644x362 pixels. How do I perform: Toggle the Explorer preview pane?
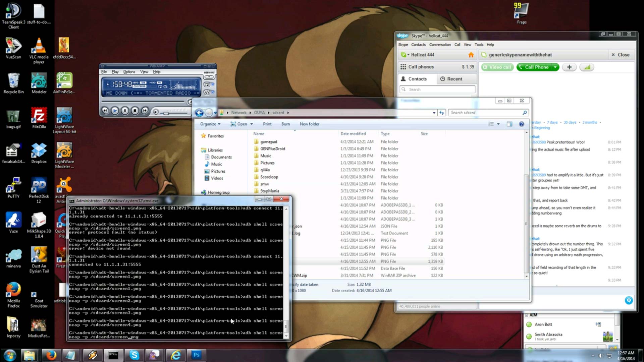coord(509,124)
